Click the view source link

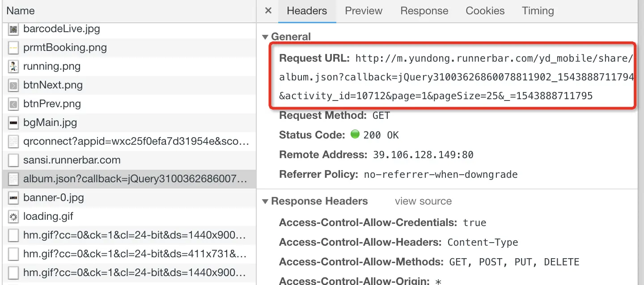423,201
